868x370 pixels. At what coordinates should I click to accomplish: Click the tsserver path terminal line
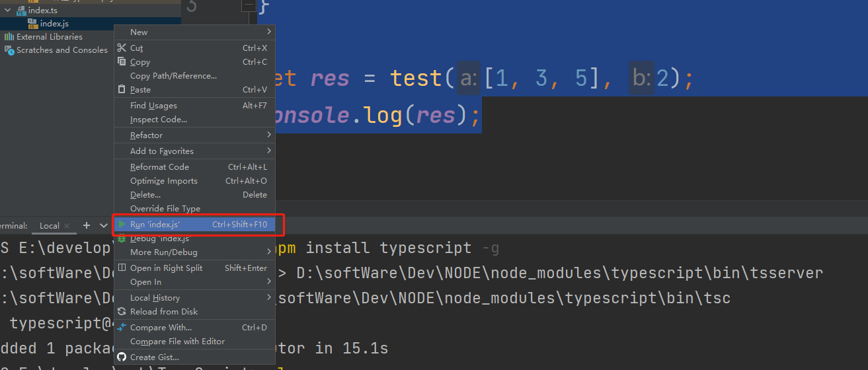tap(559, 273)
